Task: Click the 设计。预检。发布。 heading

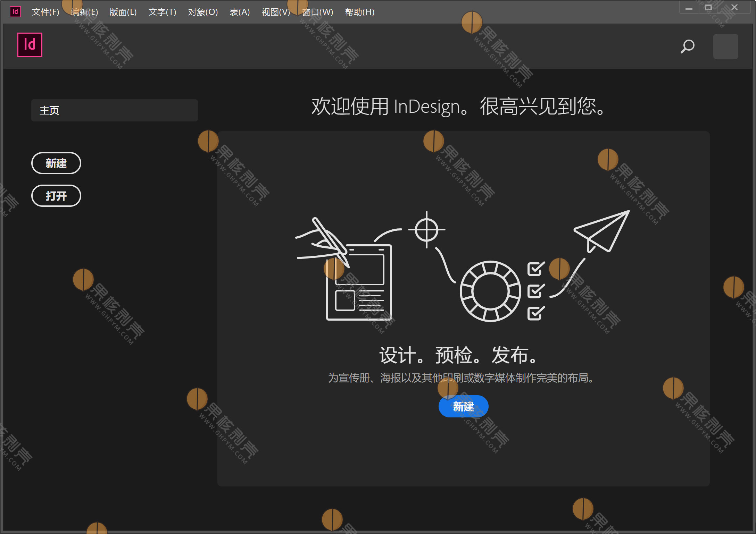Action: pyautogui.click(x=459, y=355)
